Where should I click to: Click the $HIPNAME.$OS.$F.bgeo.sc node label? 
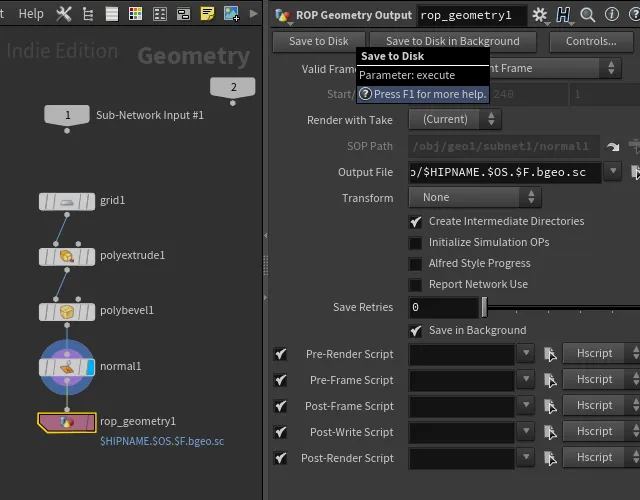(x=162, y=442)
